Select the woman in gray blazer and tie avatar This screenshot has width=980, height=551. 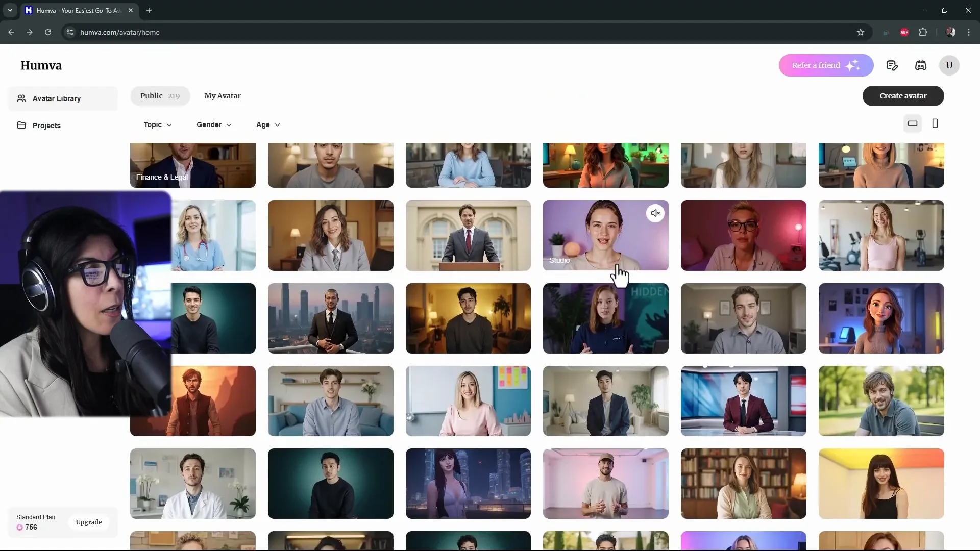[x=330, y=235]
